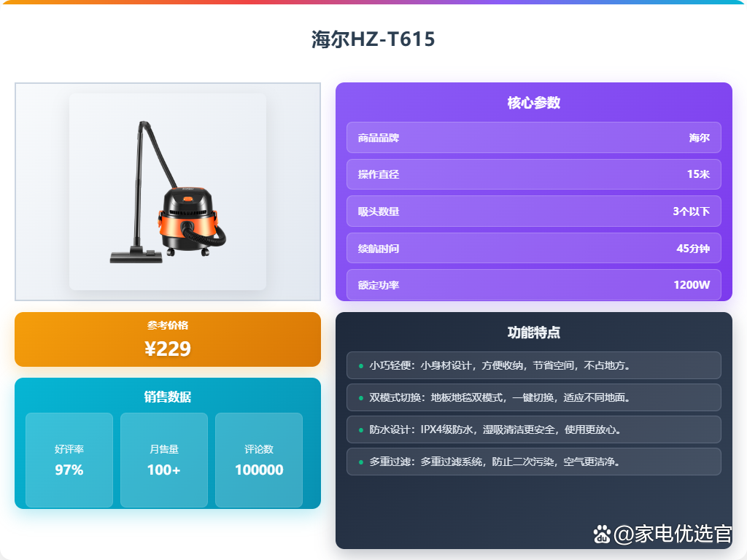
Task: Select the value 1200W
Action: click(x=692, y=285)
